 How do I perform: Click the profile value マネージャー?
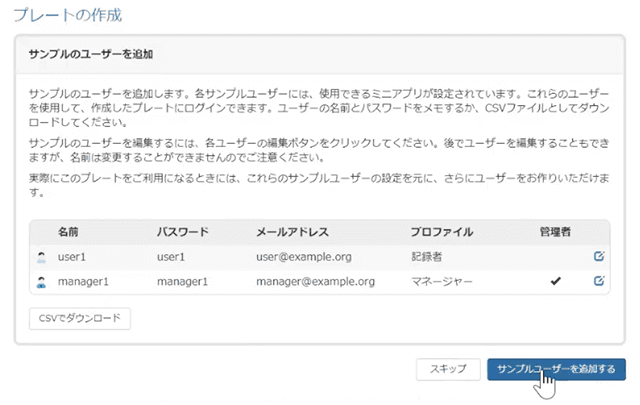(x=442, y=281)
